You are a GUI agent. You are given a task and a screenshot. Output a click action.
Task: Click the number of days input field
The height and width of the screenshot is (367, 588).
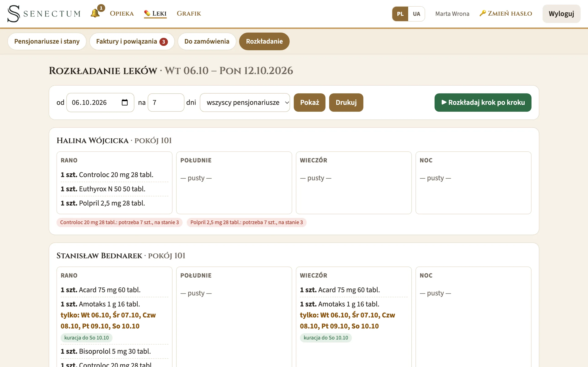[166, 103]
